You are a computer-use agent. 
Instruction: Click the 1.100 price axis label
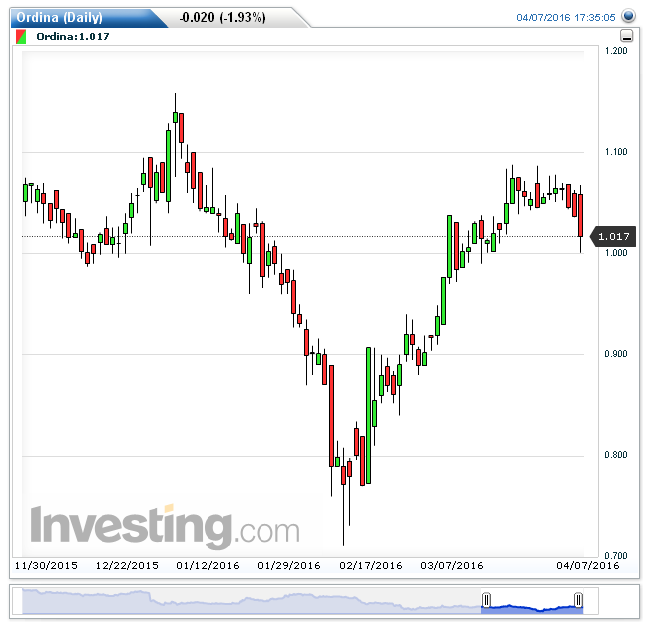[616, 152]
